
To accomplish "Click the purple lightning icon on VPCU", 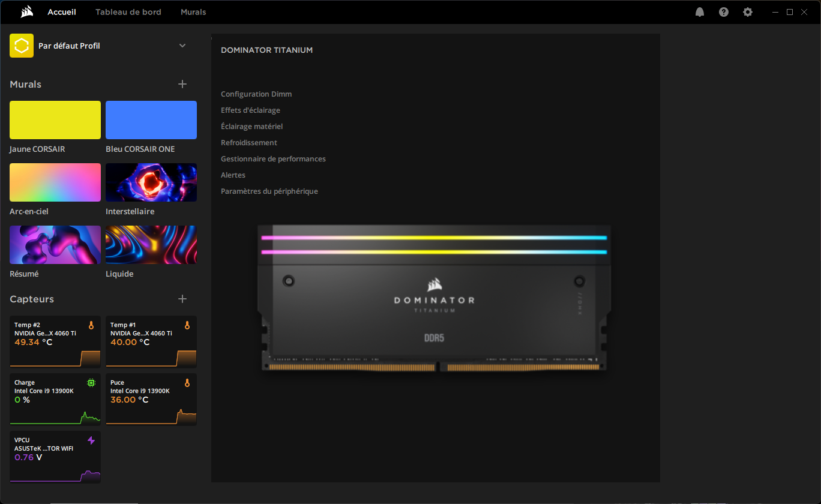I will point(91,440).
